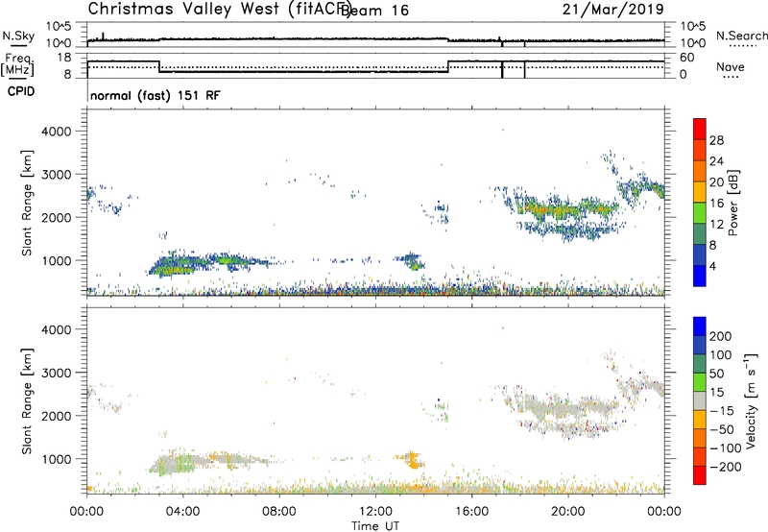Click the '4000' tick on the power panel

point(56,132)
